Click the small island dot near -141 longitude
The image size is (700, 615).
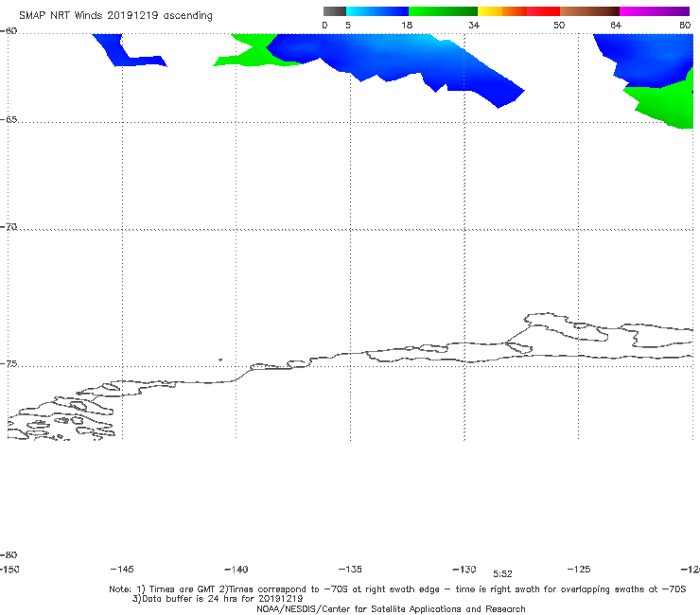[x=220, y=360]
